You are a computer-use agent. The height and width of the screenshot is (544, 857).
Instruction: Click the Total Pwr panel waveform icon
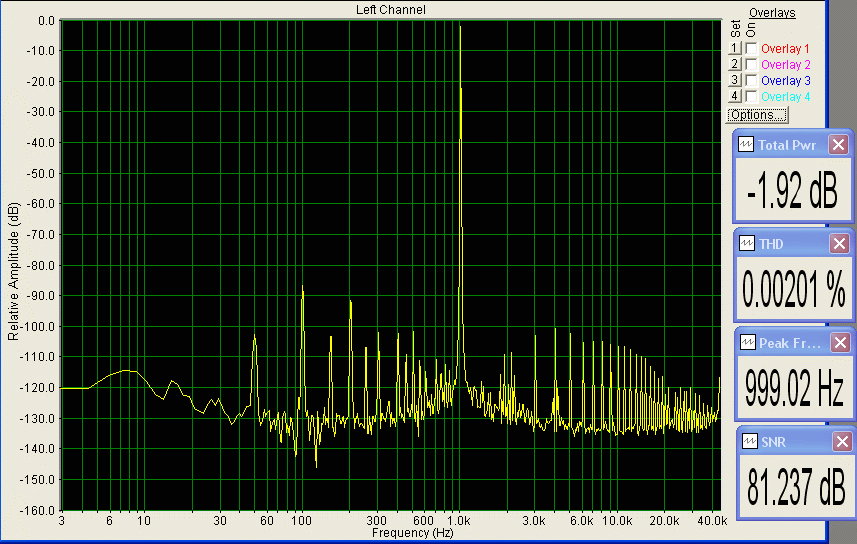click(x=746, y=144)
